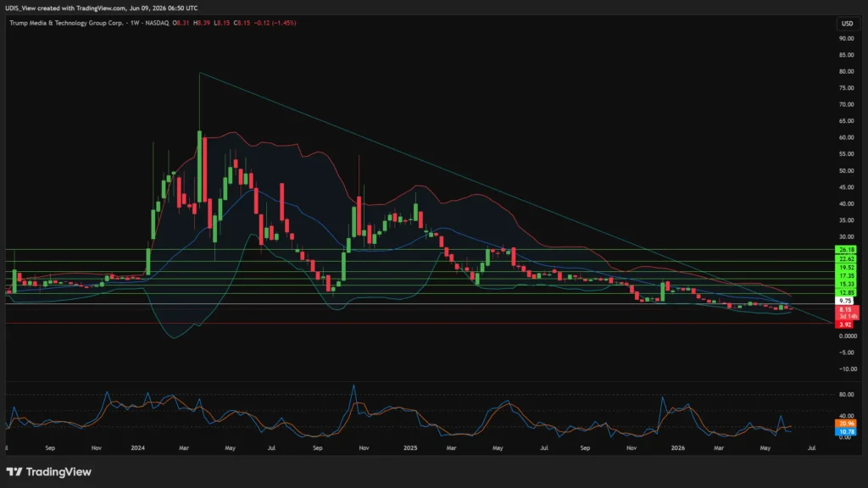Viewport: 868px width, 488px height.
Task: Select the 12.85 green price label
Action: [847, 292]
